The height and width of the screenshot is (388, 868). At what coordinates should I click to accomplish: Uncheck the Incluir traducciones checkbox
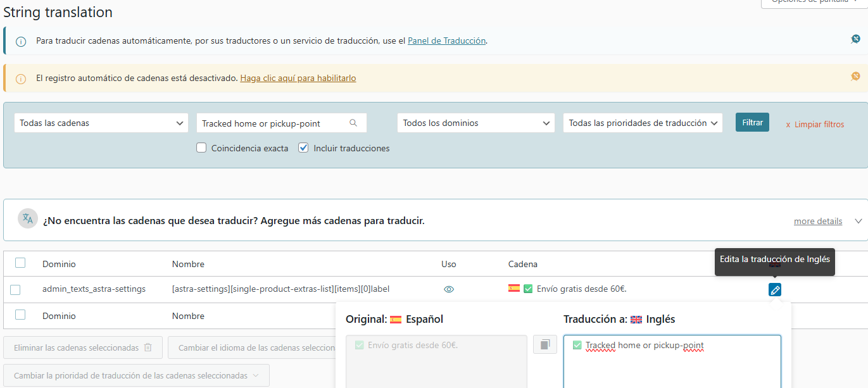click(x=303, y=148)
